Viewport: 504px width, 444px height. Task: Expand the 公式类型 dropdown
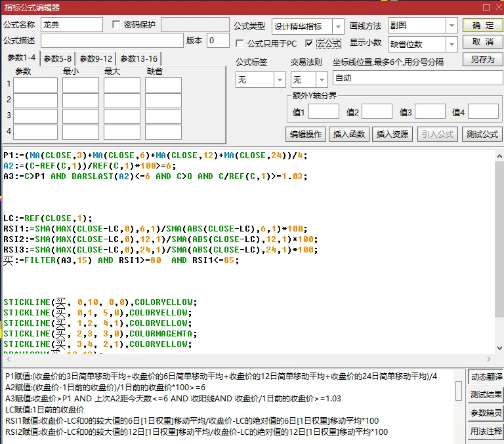pyautogui.click(x=338, y=27)
